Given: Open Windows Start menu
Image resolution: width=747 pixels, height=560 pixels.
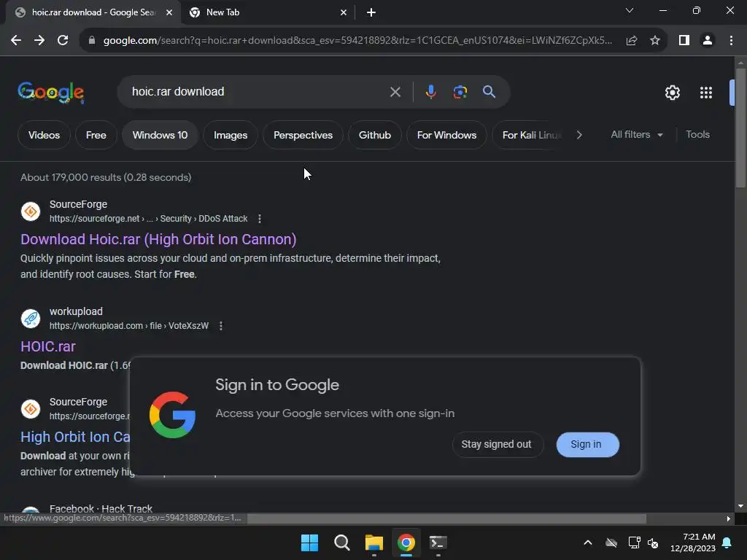Looking at the screenshot, I should click(x=309, y=542).
